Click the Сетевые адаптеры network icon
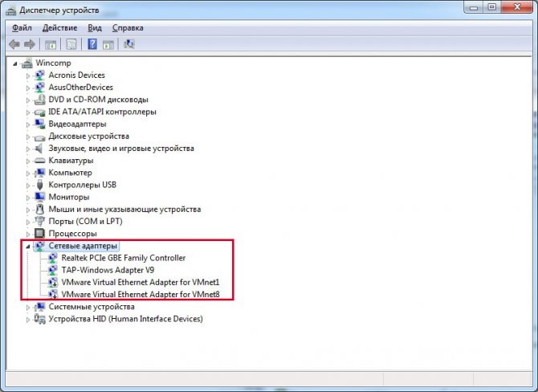The image size is (538, 392). point(40,246)
